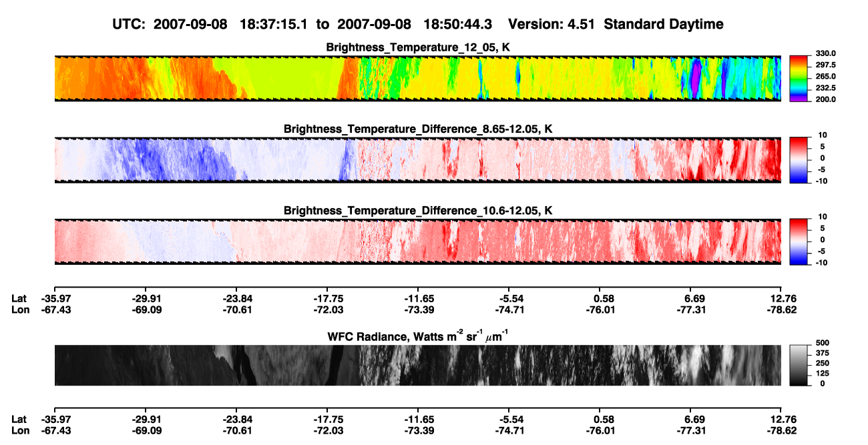Click the Standard Daytime label in the title
The height and width of the screenshot is (445, 868).
pyautogui.click(x=663, y=24)
